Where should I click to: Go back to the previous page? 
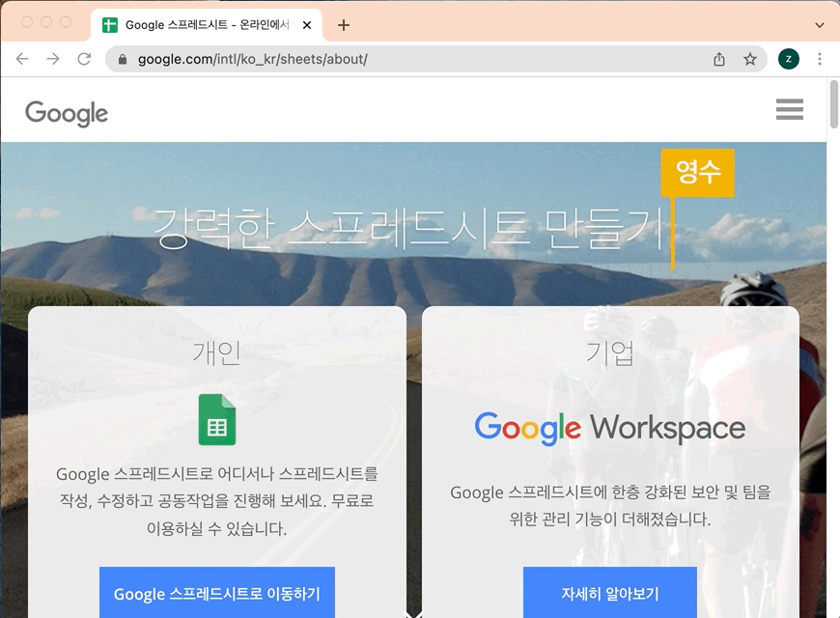22,59
